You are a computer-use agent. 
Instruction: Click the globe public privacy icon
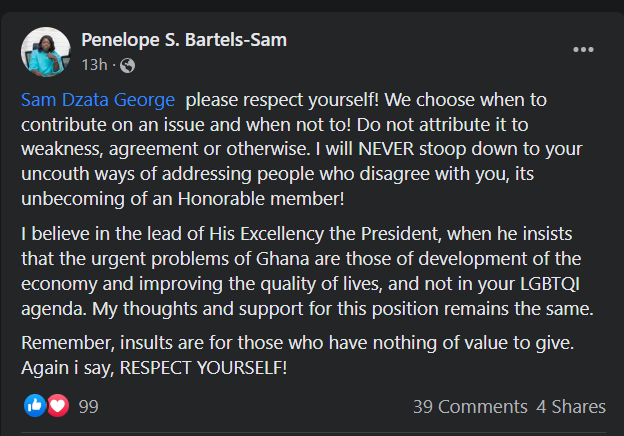click(127, 66)
